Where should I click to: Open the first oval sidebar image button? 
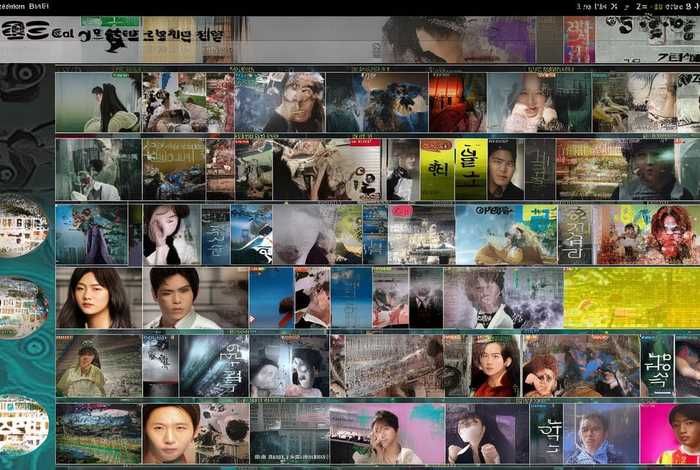[22, 226]
